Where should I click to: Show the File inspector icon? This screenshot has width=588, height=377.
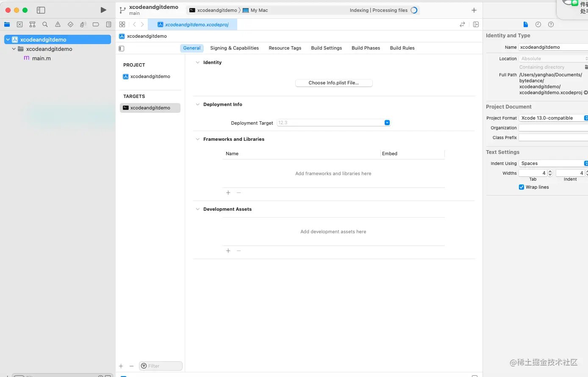click(526, 25)
